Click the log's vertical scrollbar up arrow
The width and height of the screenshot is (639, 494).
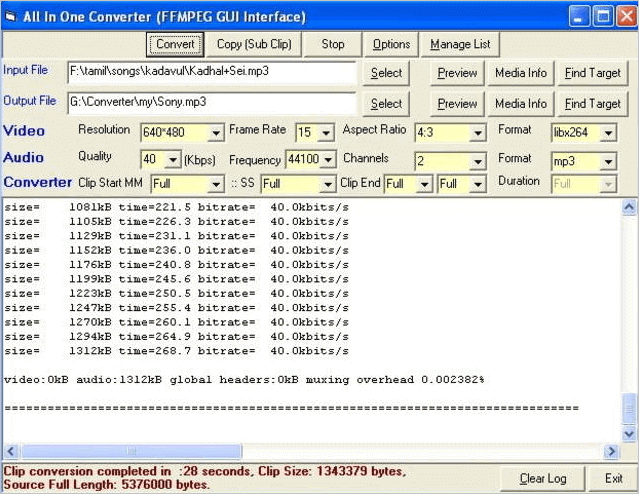click(x=629, y=207)
